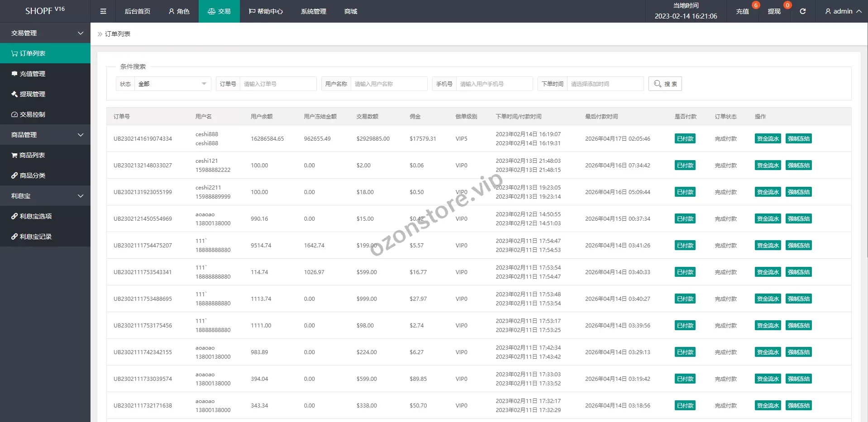Open 利息宝选项 in the sidebar
The image size is (868, 422).
click(35, 216)
